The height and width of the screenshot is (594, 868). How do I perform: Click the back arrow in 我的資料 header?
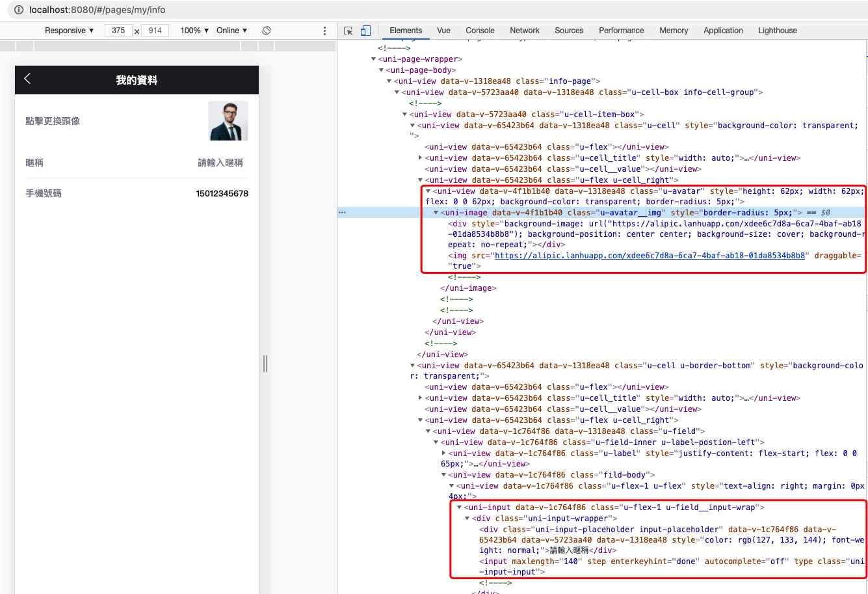pos(27,79)
